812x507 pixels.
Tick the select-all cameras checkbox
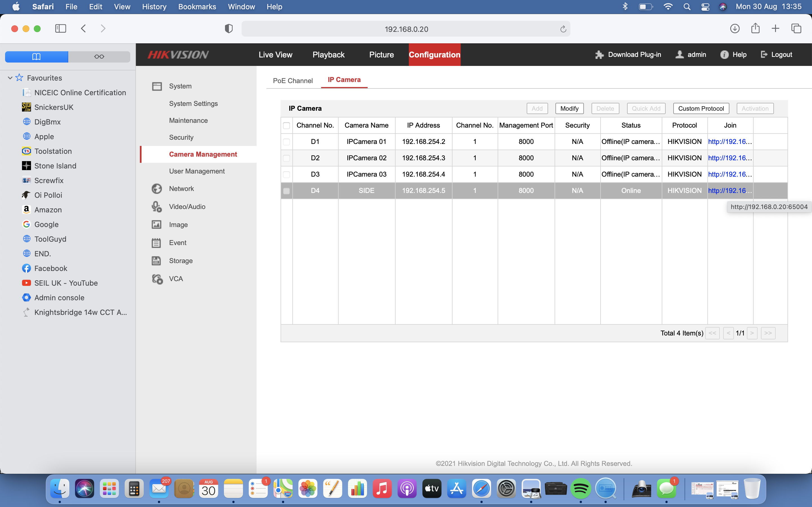click(x=286, y=125)
